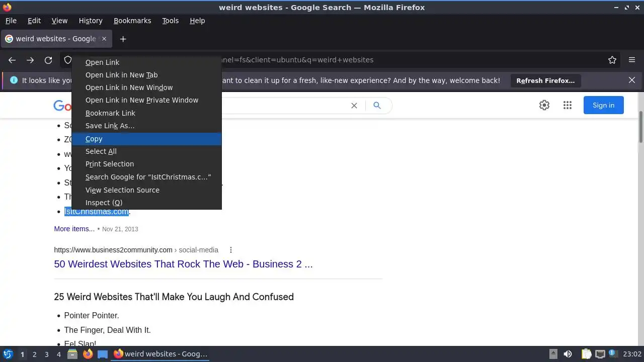Click the Firefox logo in the title bar
644x362 pixels.
coord(7,8)
